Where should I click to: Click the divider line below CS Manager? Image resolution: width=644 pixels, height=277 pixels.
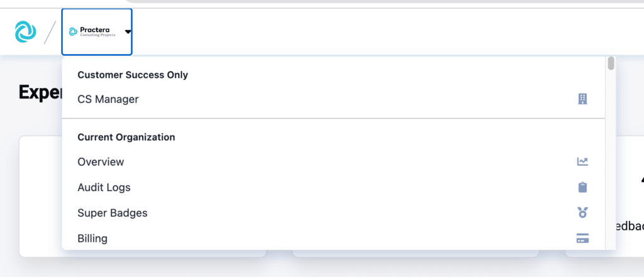[x=333, y=118]
